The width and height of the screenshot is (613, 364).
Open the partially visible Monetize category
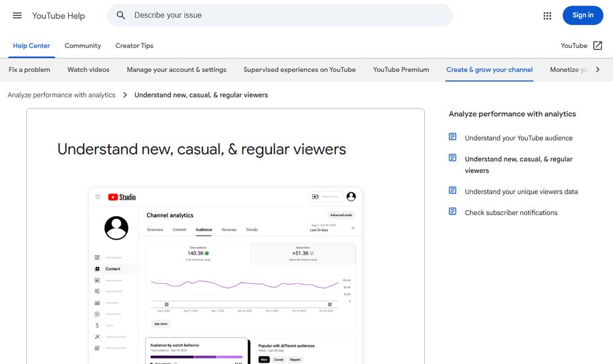pyautogui.click(x=568, y=70)
